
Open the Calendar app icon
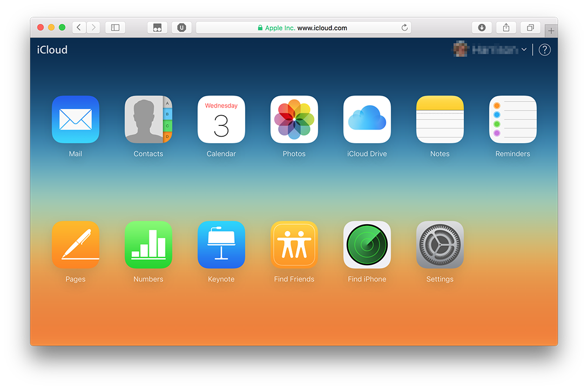pyautogui.click(x=221, y=119)
